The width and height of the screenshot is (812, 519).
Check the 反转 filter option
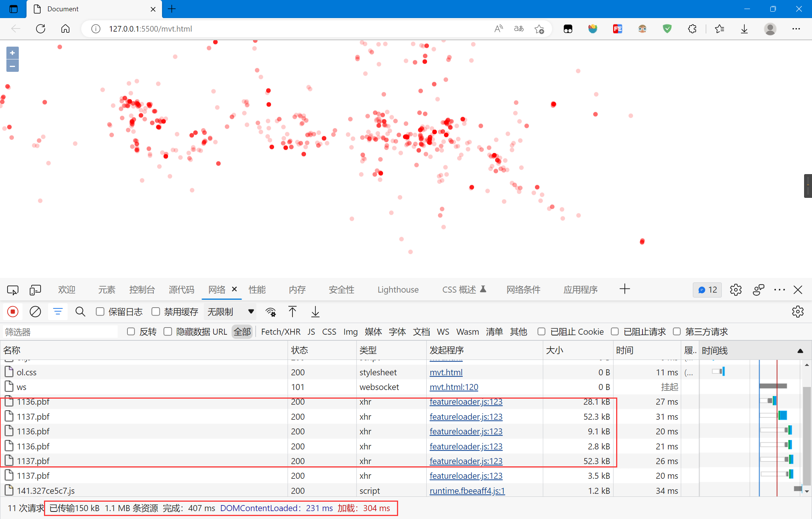pos(131,332)
